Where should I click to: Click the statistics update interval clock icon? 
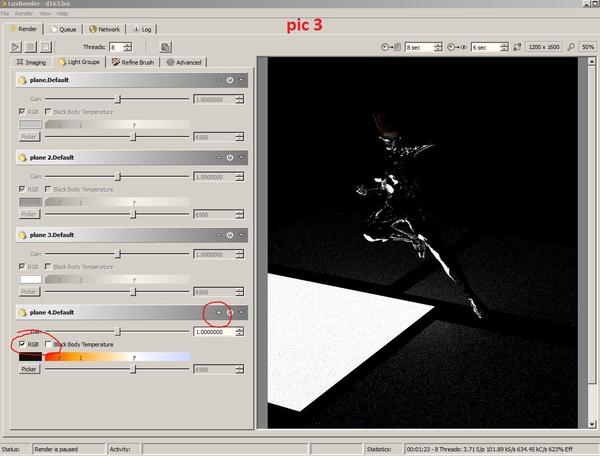click(x=391, y=47)
